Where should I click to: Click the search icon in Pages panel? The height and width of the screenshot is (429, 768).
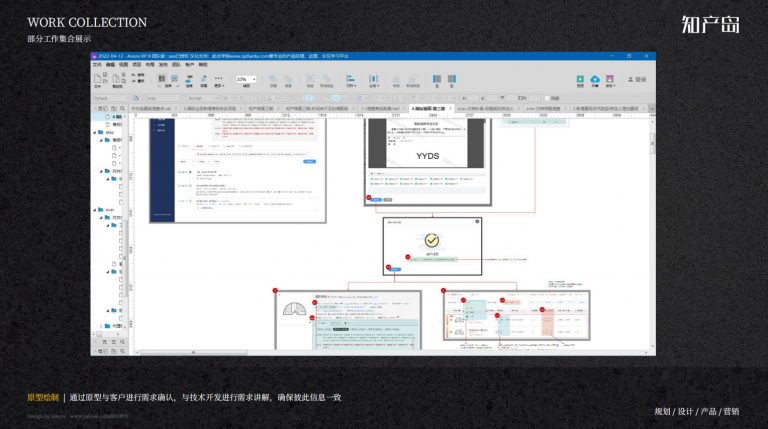[122, 108]
